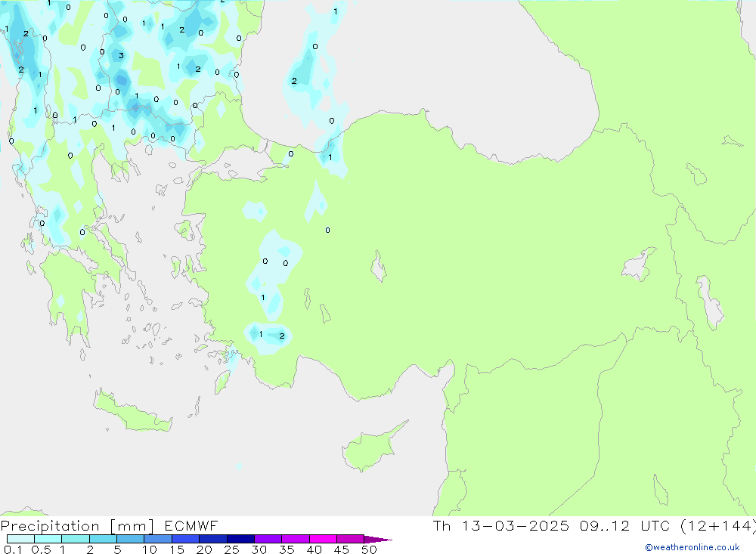Click the 45–50 mm legend color swatch
This screenshot has height=554, width=756.
[350, 539]
